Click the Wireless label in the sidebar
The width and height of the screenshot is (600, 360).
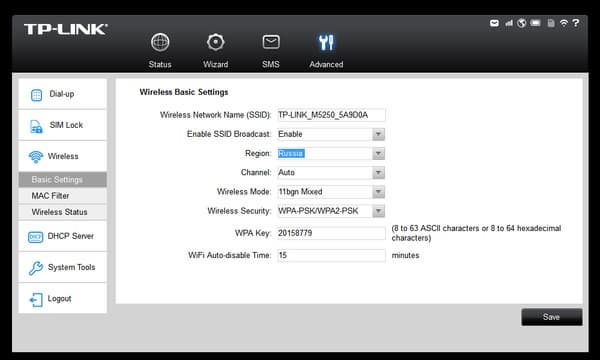click(63, 156)
